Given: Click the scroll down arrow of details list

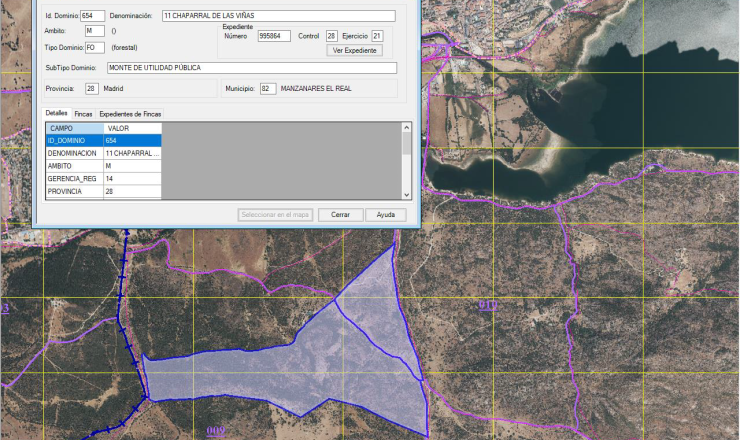Looking at the screenshot, I should tap(406, 195).
